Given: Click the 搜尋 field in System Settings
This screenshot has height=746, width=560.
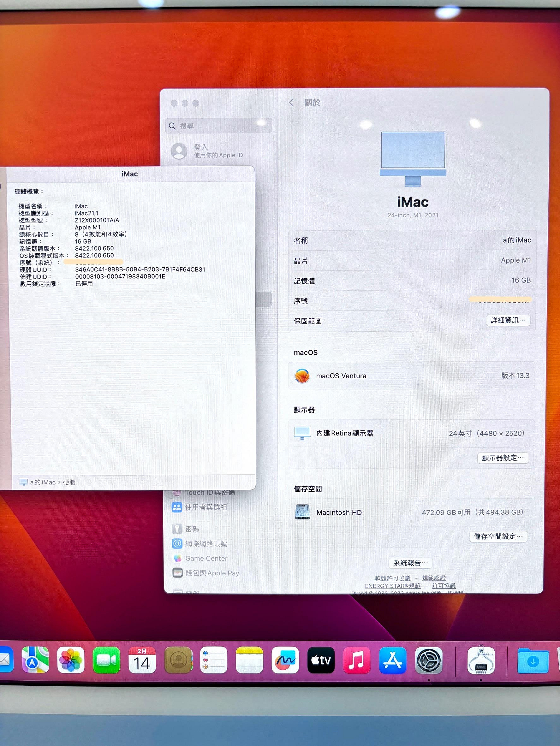Looking at the screenshot, I should (219, 126).
